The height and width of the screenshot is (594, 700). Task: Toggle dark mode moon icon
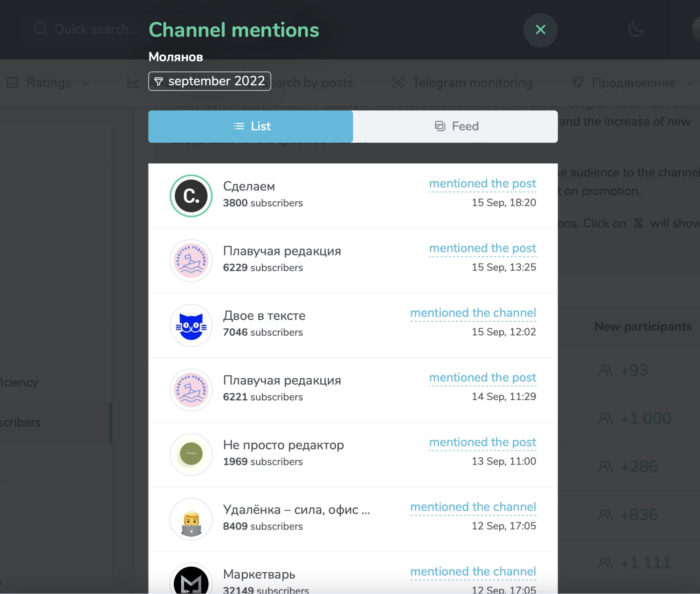point(636,29)
